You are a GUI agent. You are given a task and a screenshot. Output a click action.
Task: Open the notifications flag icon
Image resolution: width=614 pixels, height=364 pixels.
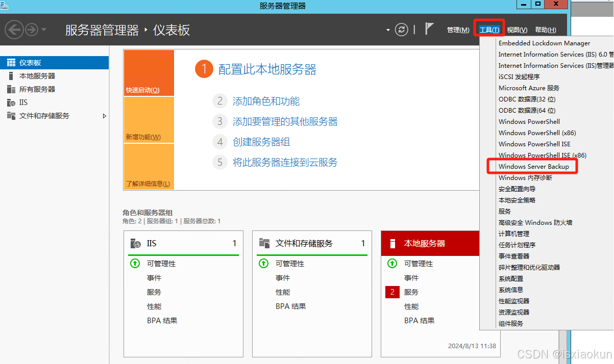point(429,29)
